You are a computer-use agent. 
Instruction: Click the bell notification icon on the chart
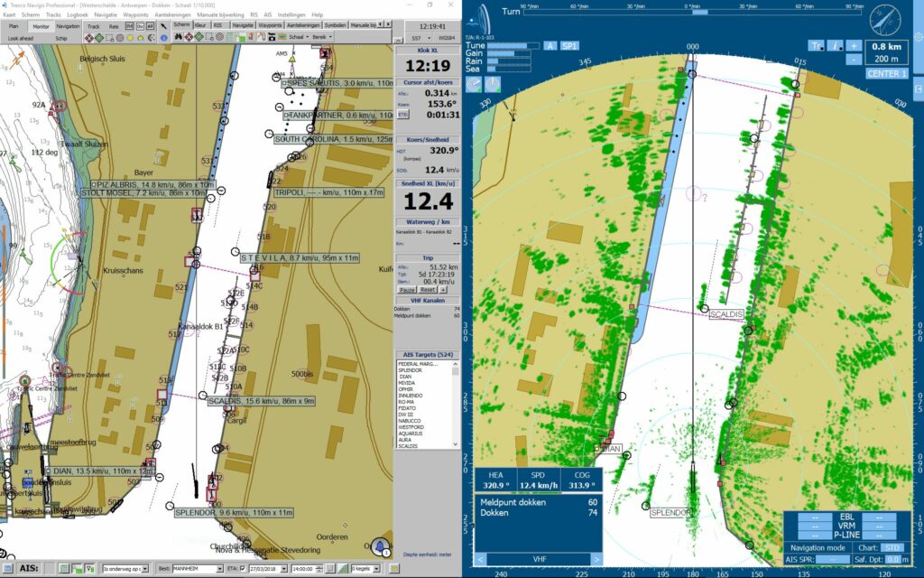tap(380, 545)
